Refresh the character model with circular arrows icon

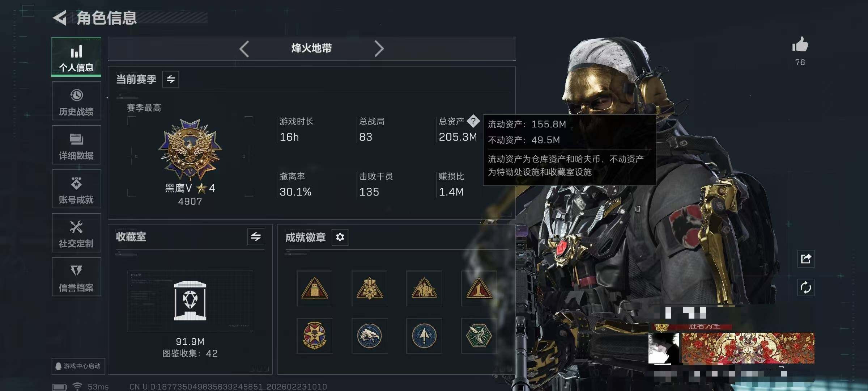(806, 288)
